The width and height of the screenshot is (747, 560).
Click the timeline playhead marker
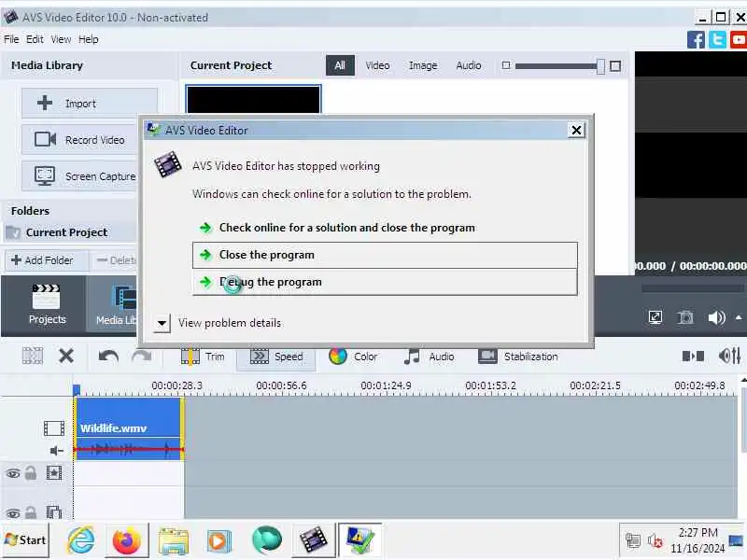pyautogui.click(x=77, y=390)
